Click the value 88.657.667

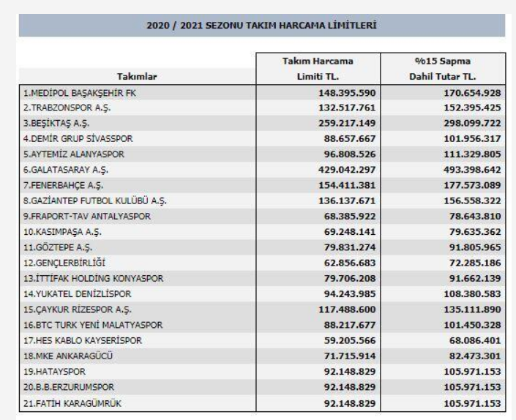pos(350,139)
